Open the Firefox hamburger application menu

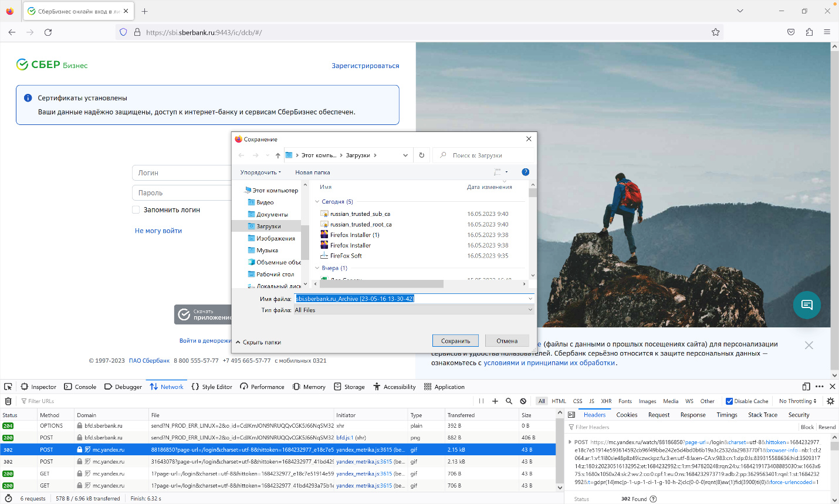[x=827, y=32]
